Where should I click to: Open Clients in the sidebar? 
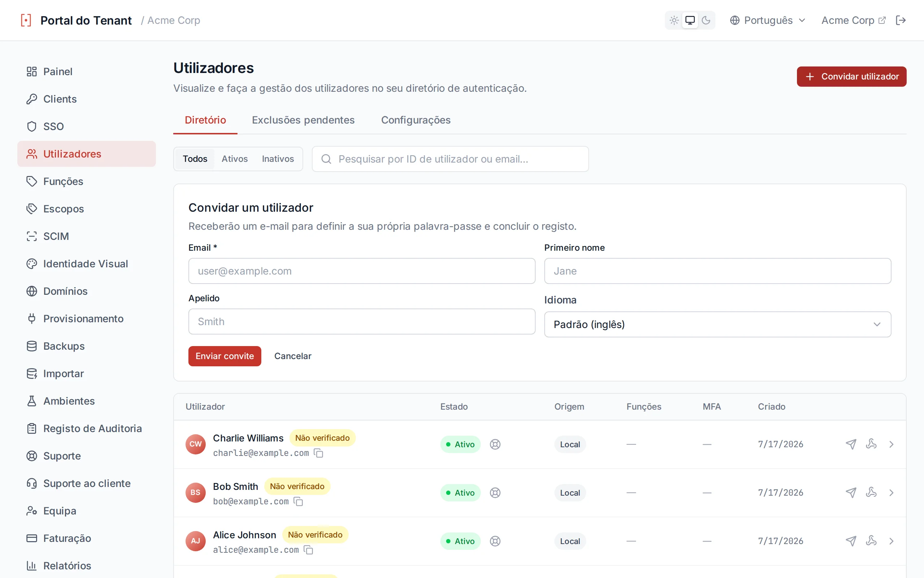pyautogui.click(x=87, y=99)
